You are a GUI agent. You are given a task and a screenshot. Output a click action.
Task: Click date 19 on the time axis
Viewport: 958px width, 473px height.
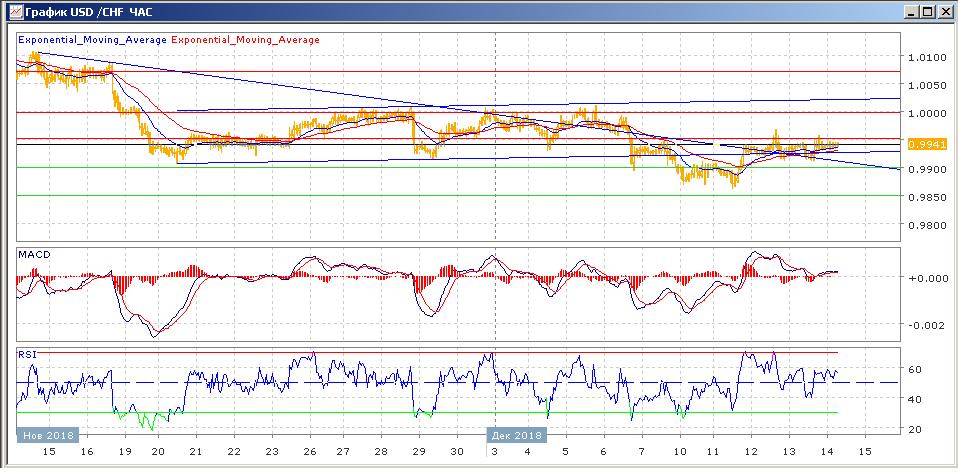(x=124, y=452)
